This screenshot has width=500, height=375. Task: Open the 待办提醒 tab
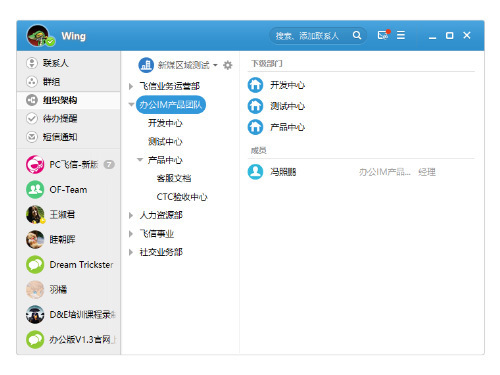pos(69,118)
